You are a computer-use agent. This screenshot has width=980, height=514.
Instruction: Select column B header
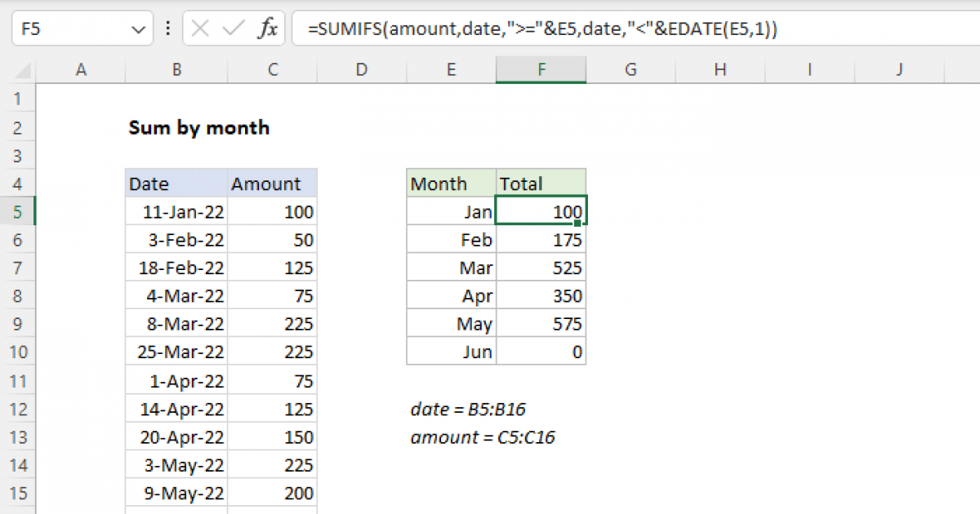(176, 70)
